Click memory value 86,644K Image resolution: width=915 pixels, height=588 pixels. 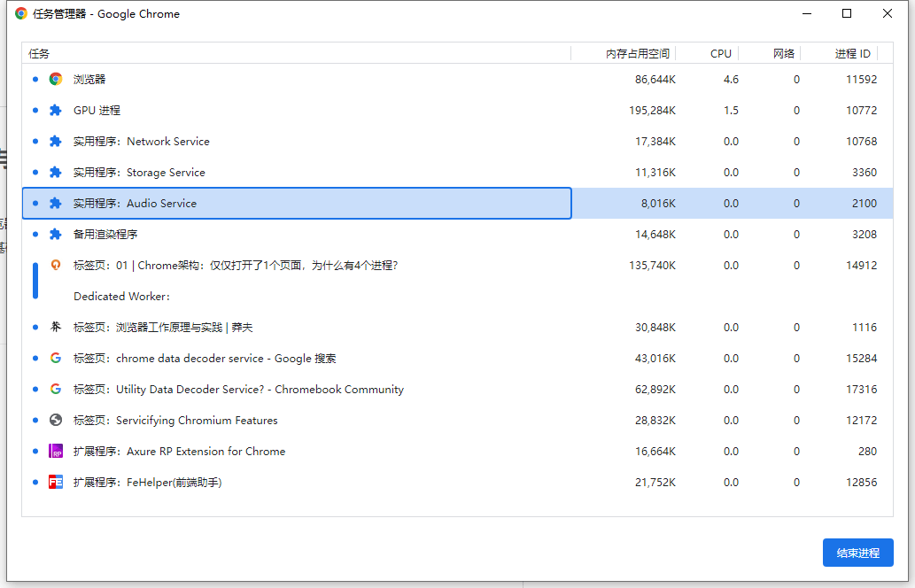coord(655,80)
